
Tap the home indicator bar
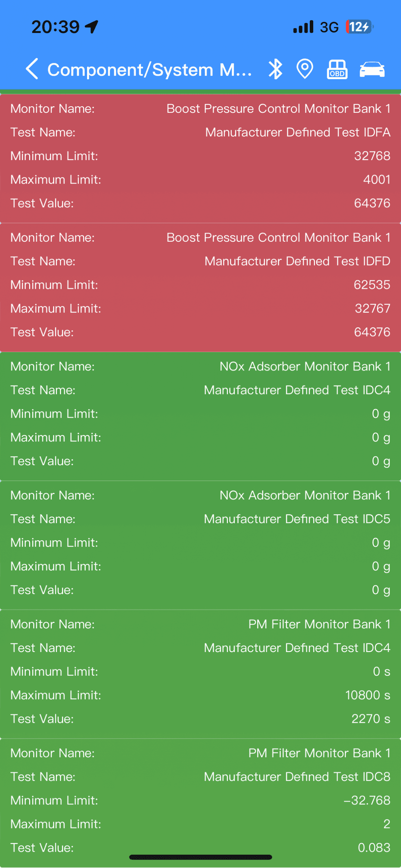[200, 857]
